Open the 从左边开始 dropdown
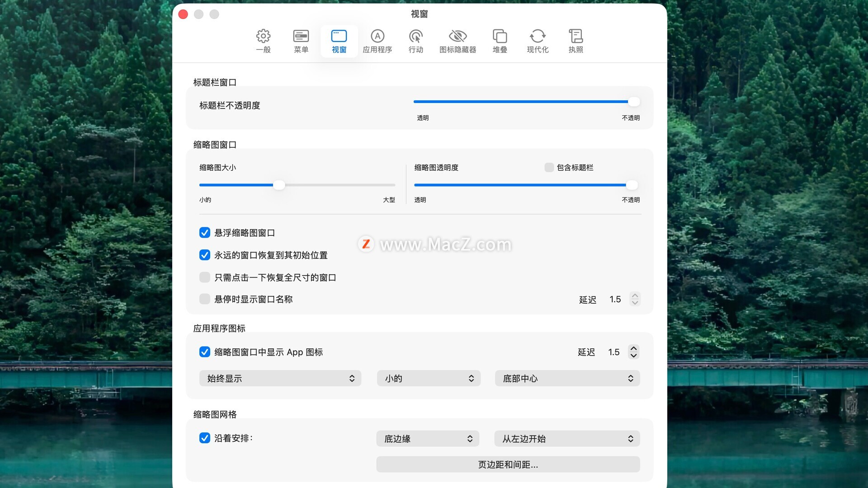The image size is (868, 488). click(567, 439)
